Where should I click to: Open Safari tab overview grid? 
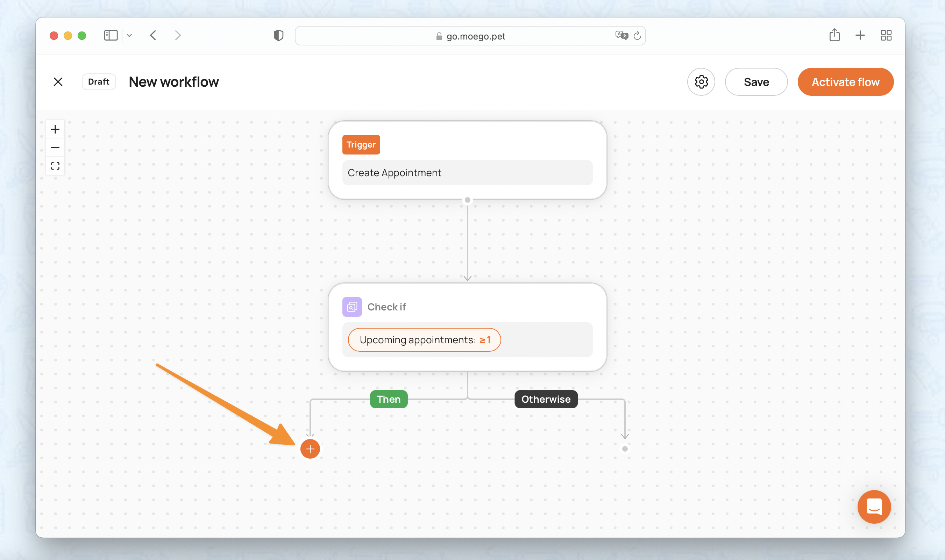tap(886, 35)
